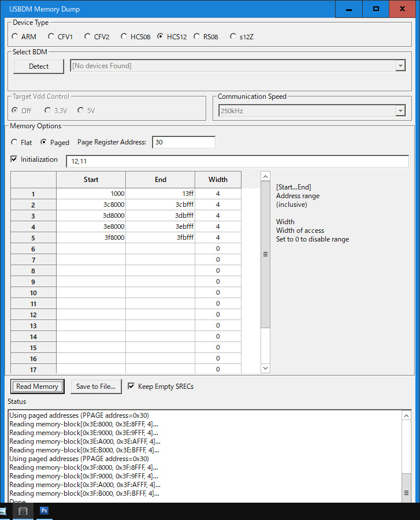Select Start cell 3c8000
This screenshot has height=520, width=420.
(x=91, y=205)
